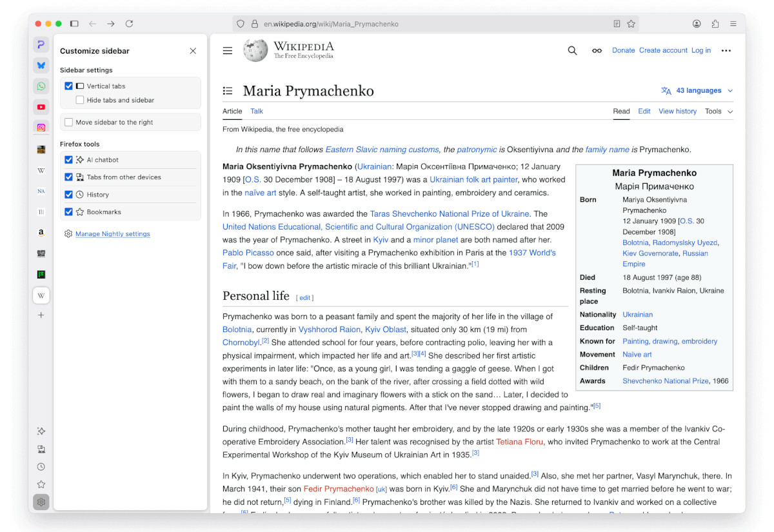Open the AI chatbot sparkle icon in the sidebar strip

[41, 431]
